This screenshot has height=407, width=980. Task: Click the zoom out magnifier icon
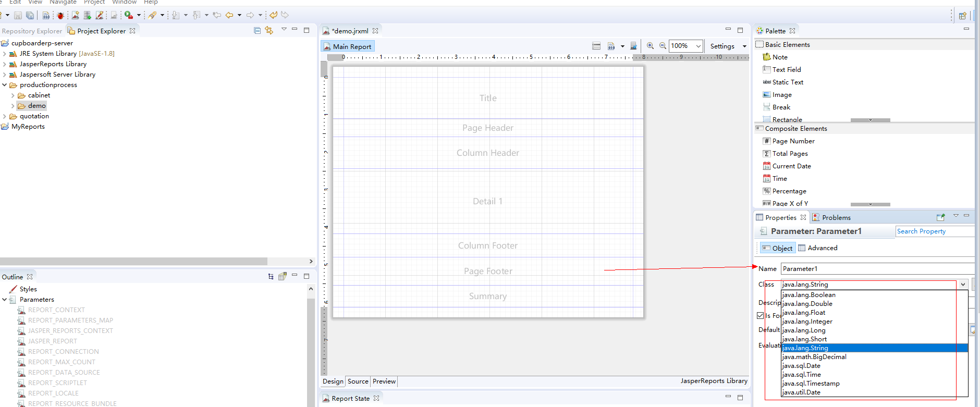coord(663,46)
